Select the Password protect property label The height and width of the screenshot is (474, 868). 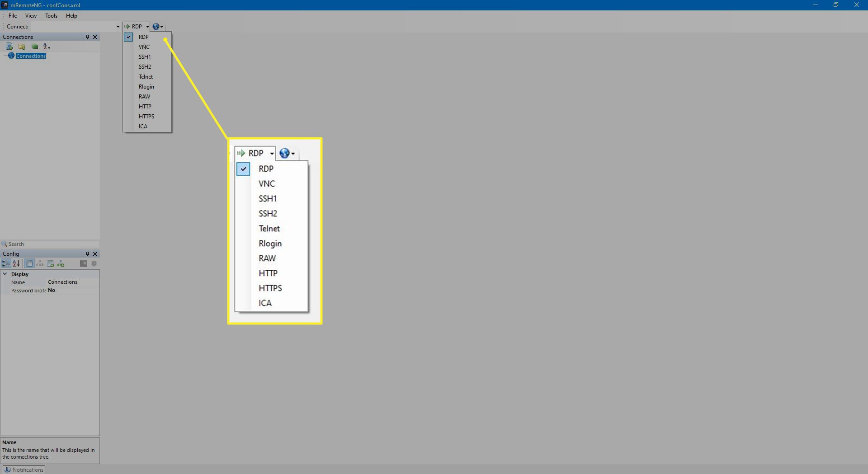[x=28, y=291]
